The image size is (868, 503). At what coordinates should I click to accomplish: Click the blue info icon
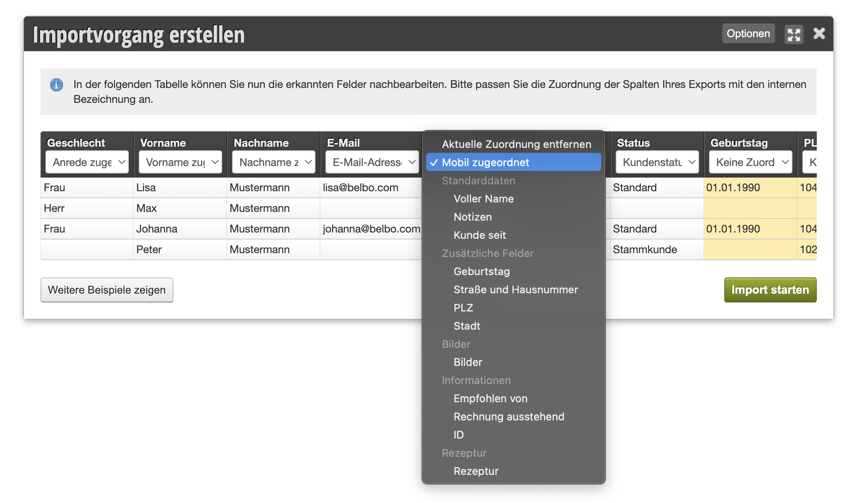tap(57, 85)
